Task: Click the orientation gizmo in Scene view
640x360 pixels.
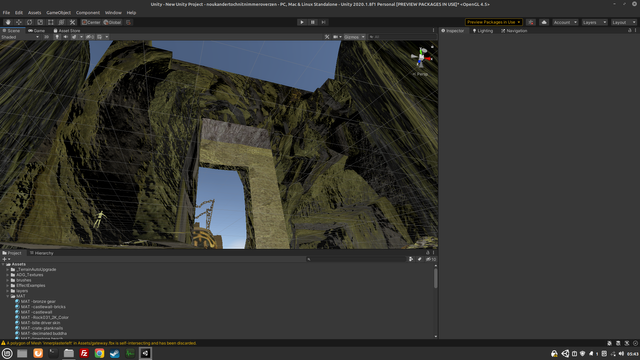Action: [x=422, y=58]
